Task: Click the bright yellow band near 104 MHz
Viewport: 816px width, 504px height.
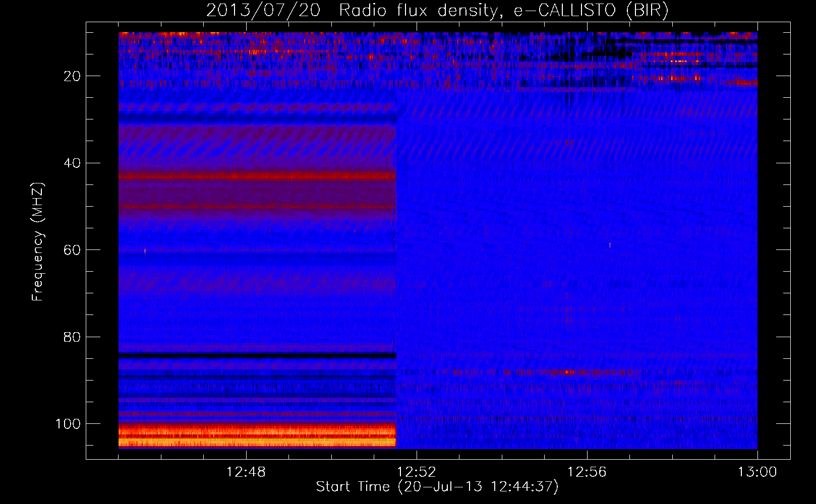Action: click(257, 440)
